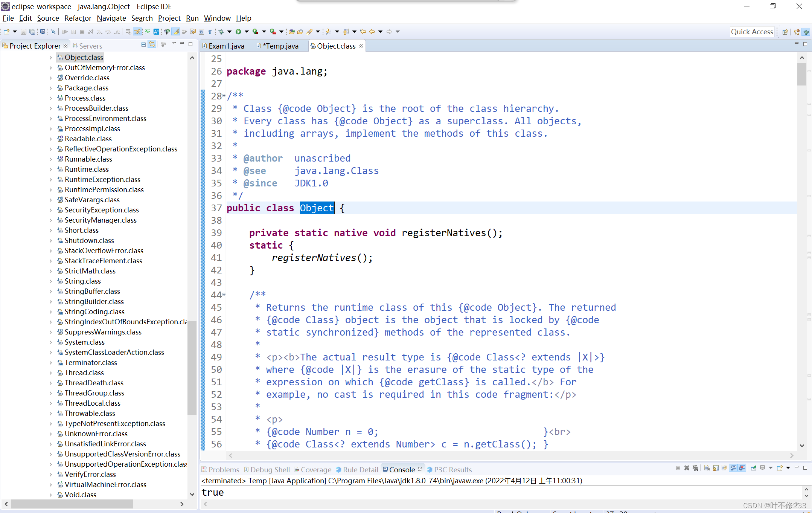Click Remove All Terminated Launches icon
Screen dimensions: 812x513
pyautogui.click(x=695, y=468)
